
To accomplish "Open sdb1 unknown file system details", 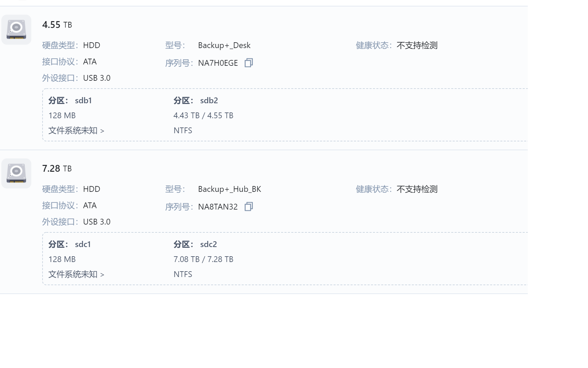I will click(76, 131).
